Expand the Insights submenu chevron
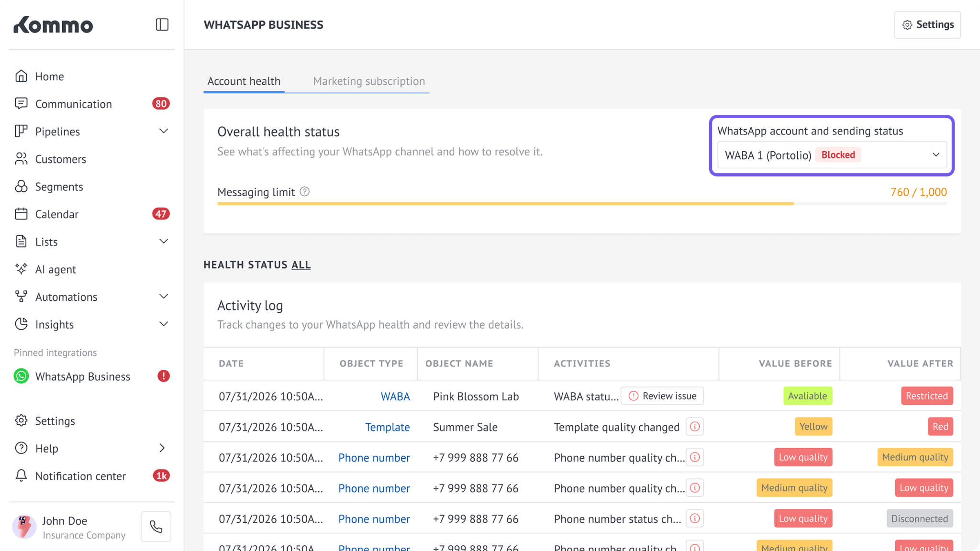The image size is (980, 551). [164, 324]
